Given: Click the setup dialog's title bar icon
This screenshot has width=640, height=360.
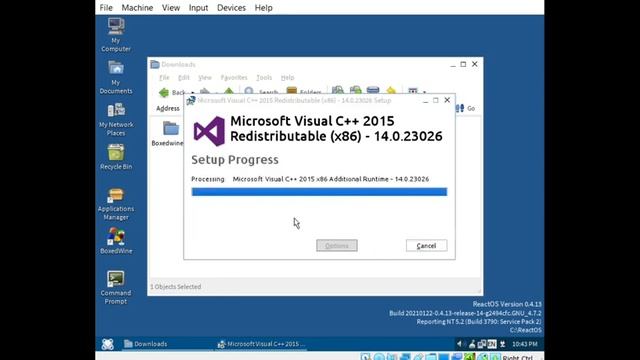Looking at the screenshot, I should (191, 100).
